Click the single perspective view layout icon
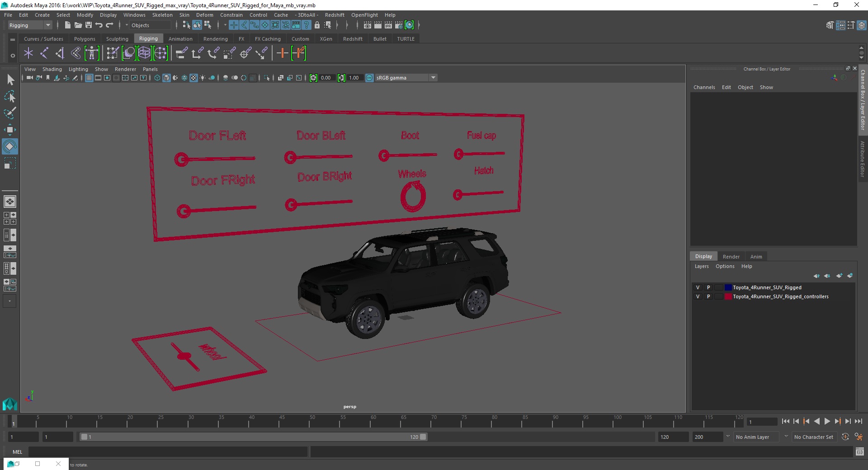Image resolution: width=868 pixels, height=470 pixels. (10, 202)
